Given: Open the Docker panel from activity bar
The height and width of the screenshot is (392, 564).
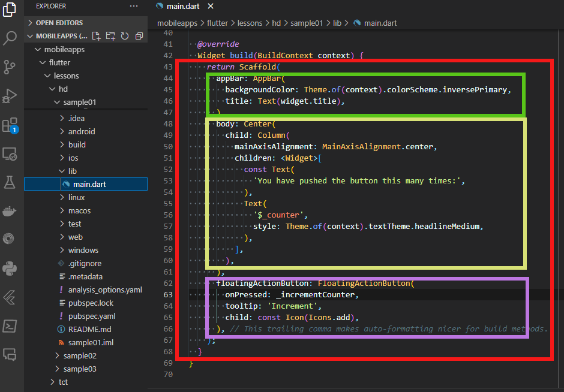Looking at the screenshot, I should pos(10,211).
